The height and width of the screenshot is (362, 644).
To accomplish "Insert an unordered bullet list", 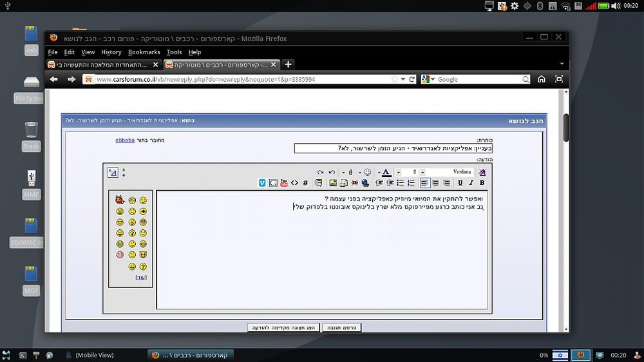I will point(401,183).
